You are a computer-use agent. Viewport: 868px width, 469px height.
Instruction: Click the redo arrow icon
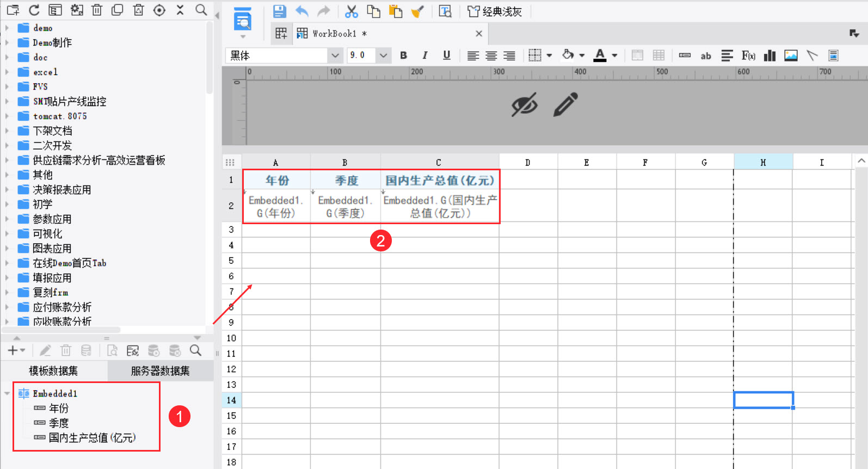pos(324,11)
